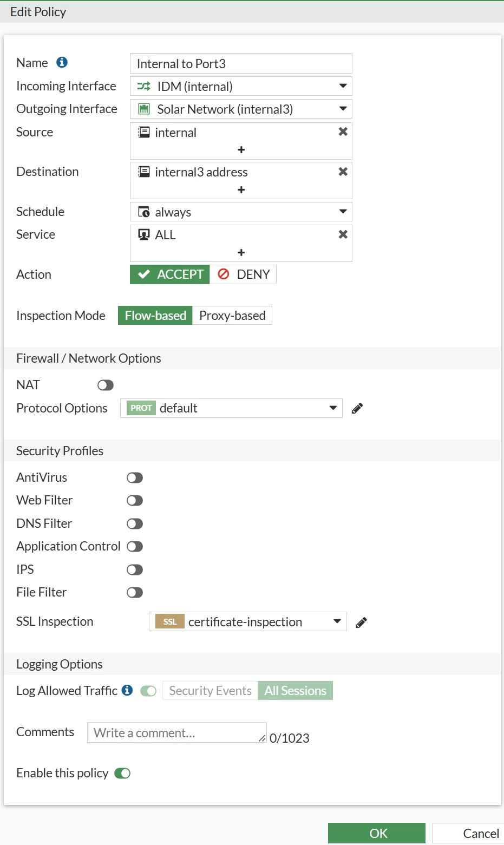Viewport: 504px width, 845px height.
Task: Add another service with plus icon
Action: click(241, 252)
